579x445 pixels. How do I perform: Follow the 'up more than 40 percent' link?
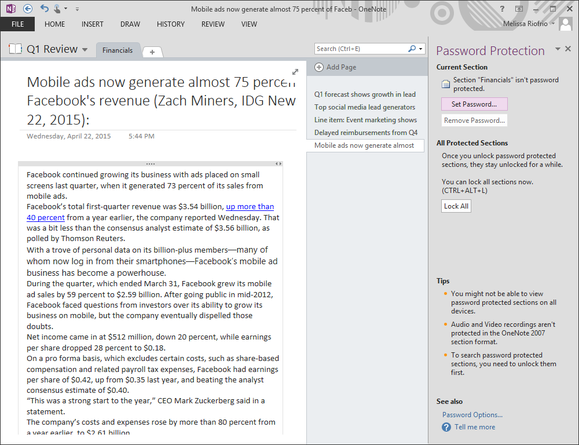pyautogui.click(x=250, y=206)
